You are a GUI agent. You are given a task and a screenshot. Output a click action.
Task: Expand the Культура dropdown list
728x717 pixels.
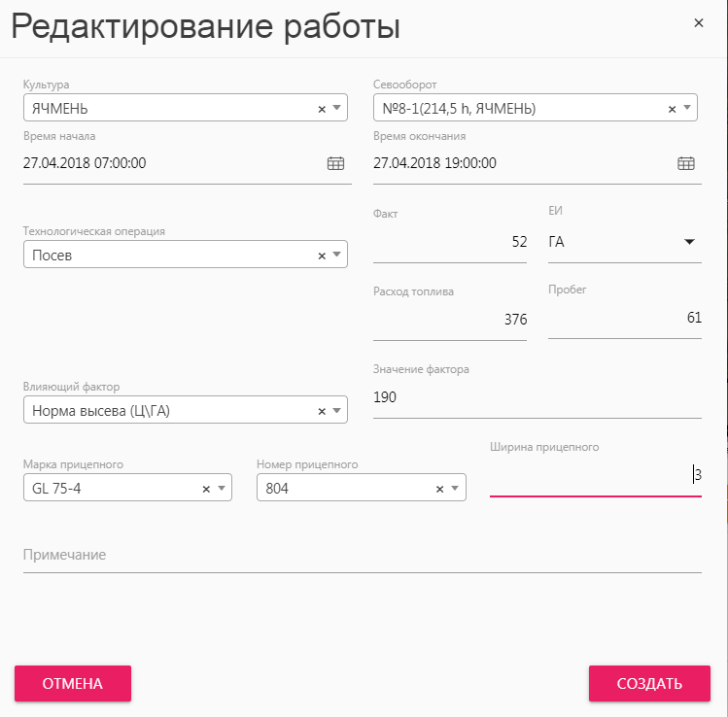337,108
